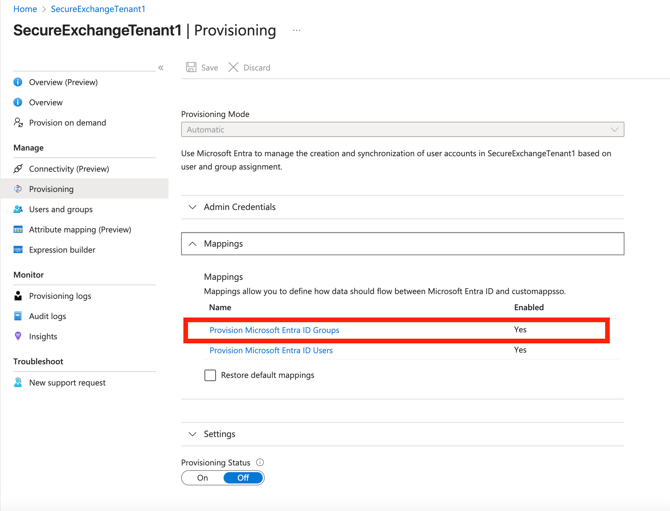This screenshot has width=670, height=511.
Task: Turn Provisioning Status to On
Action: (x=203, y=478)
